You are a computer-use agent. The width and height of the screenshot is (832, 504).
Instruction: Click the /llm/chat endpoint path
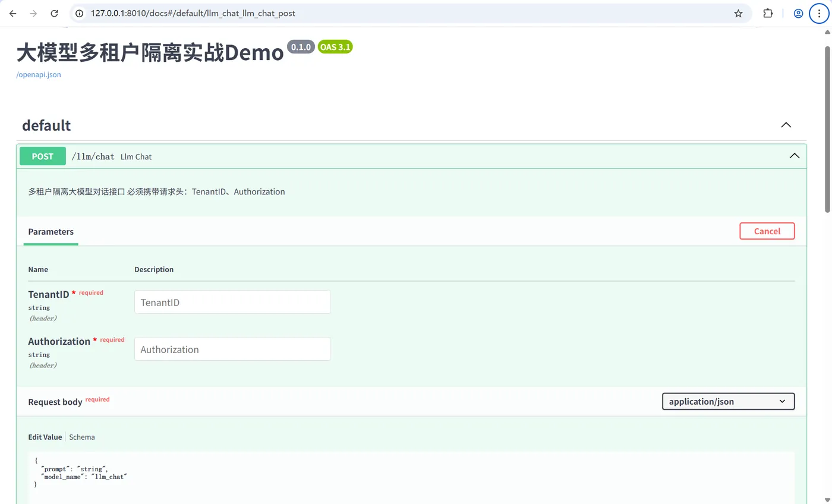click(x=93, y=156)
